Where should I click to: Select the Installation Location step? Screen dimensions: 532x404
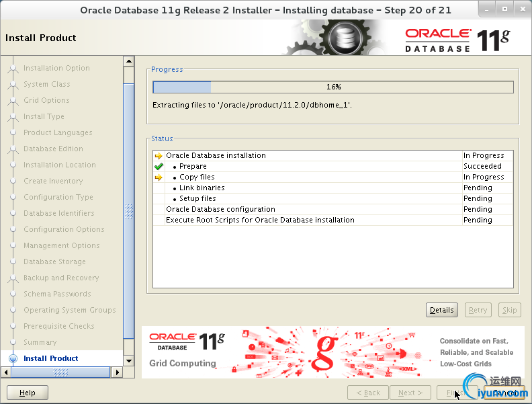[59, 165]
